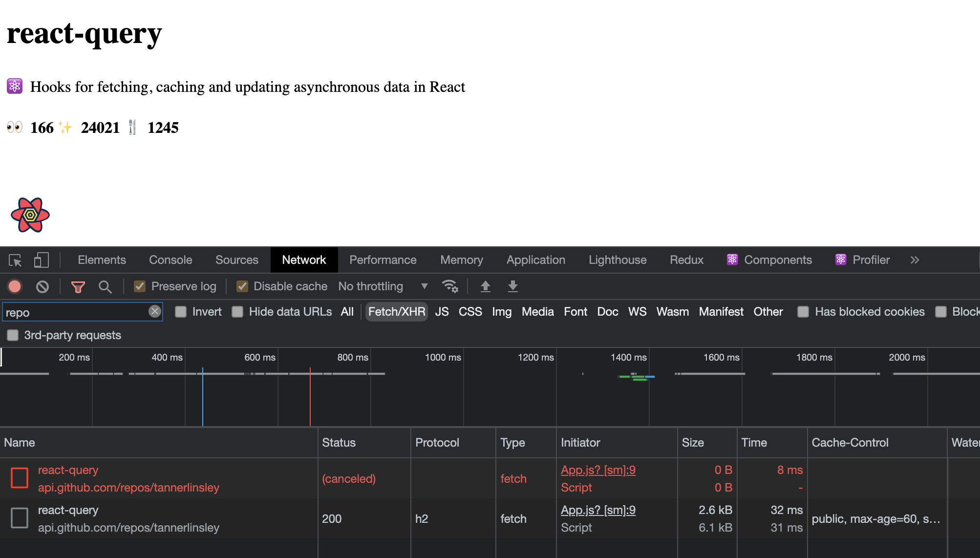Check the 3rd-party requests checkbox
This screenshot has width=980, height=558.
point(13,335)
